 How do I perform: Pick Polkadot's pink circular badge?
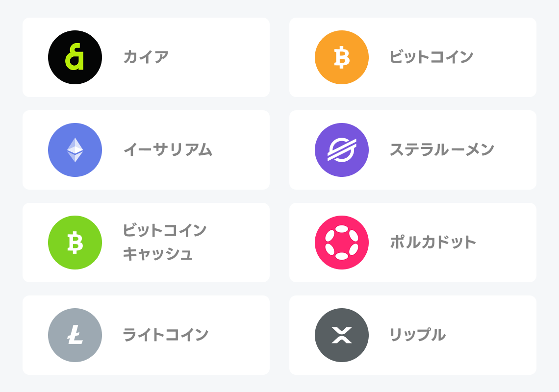tap(341, 243)
